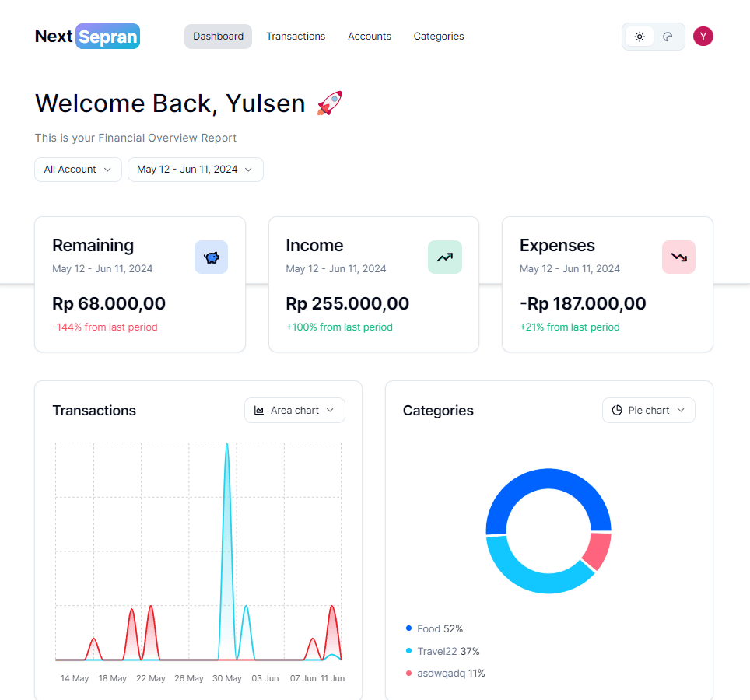This screenshot has height=700, width=750.
Task: Open the All Account dropdown
Action: pyautogui.click(x=78, y=170)
